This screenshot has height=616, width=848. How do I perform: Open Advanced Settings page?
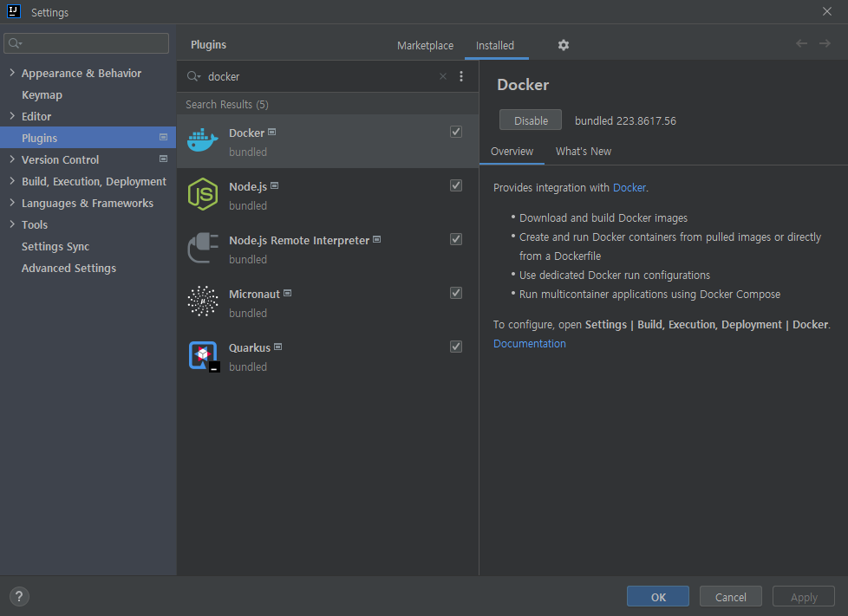[68, 268]
